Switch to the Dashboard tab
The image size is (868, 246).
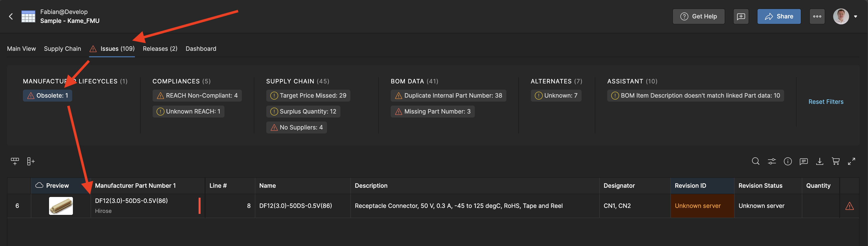(x=201, y=49)
